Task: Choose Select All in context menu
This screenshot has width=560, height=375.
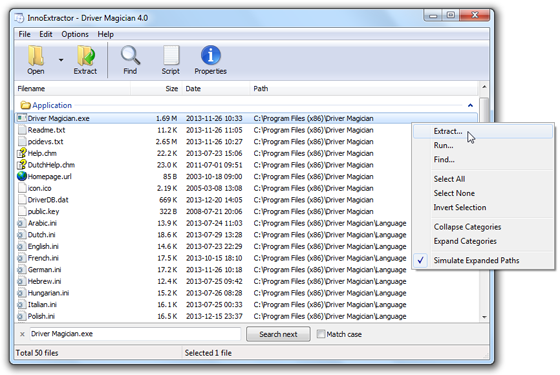Action: 483,179
